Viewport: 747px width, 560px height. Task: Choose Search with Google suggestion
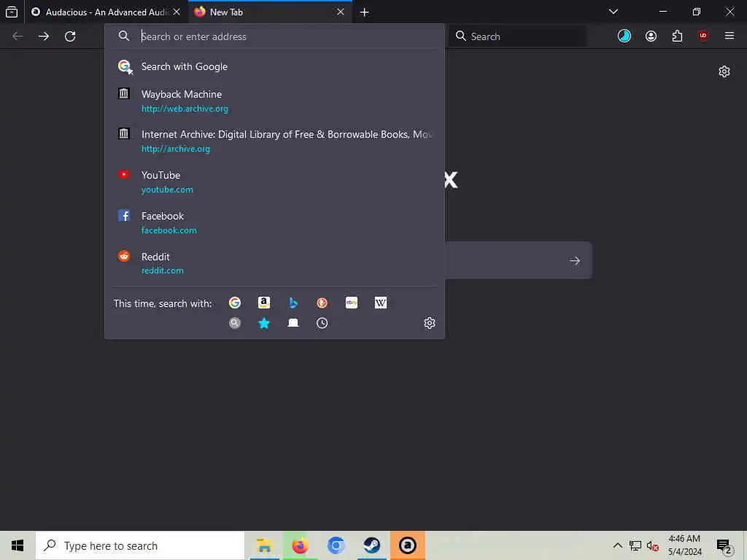coord(275,66)
